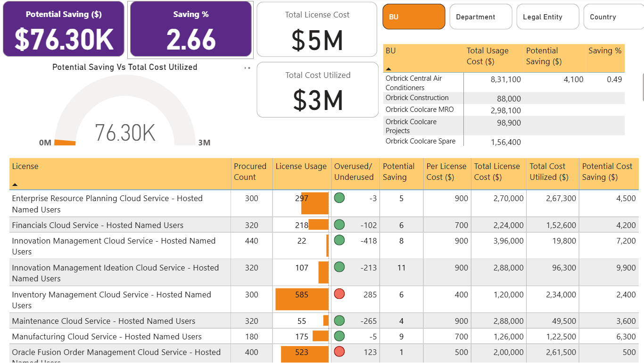Select the Enterprise Resource Planning Cloud Service license name
Screen dimensions: 644x363
pos(107,204)
